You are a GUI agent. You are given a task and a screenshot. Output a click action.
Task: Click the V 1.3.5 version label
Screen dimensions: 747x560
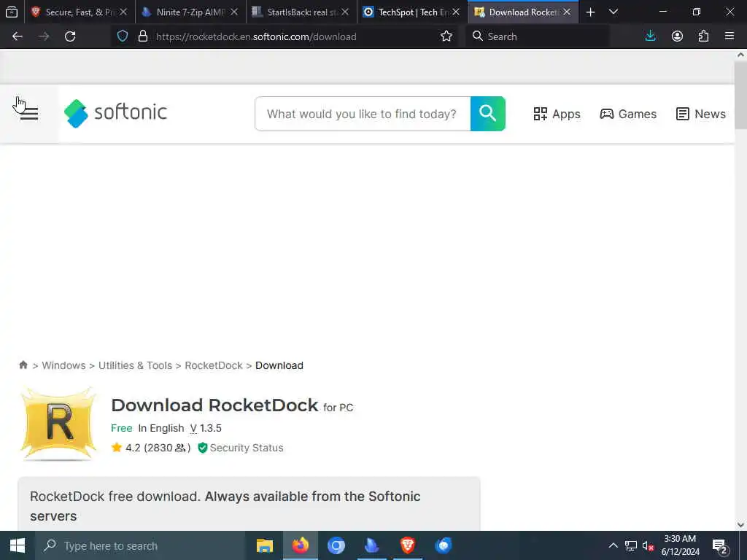pyautogui.click(x=206, y=428)
